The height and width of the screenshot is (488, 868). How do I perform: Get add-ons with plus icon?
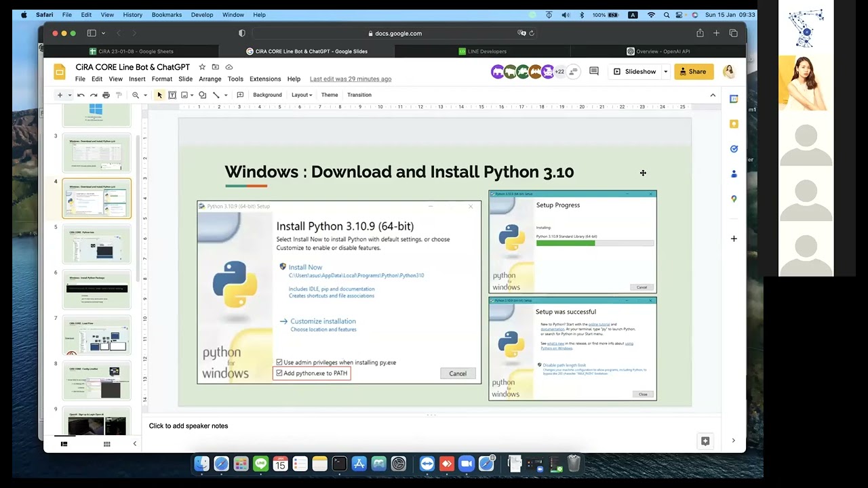pyautogui.click(x=734, y=239)
